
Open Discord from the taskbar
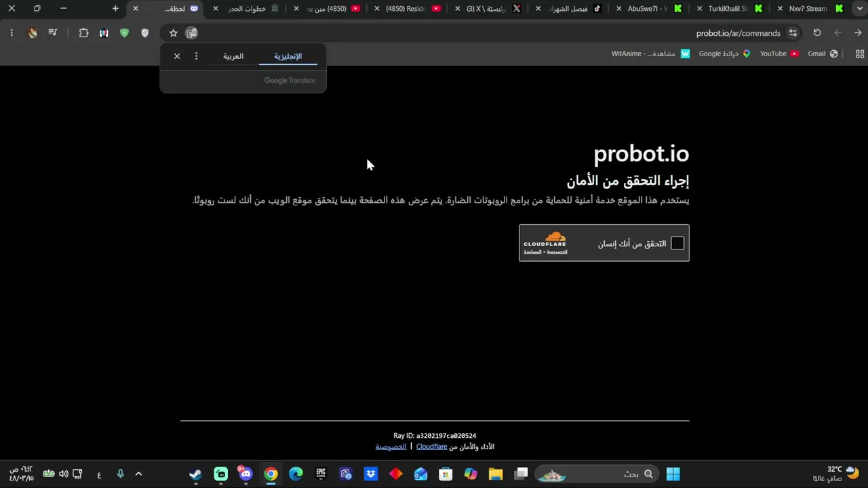(x=245, y=473)
